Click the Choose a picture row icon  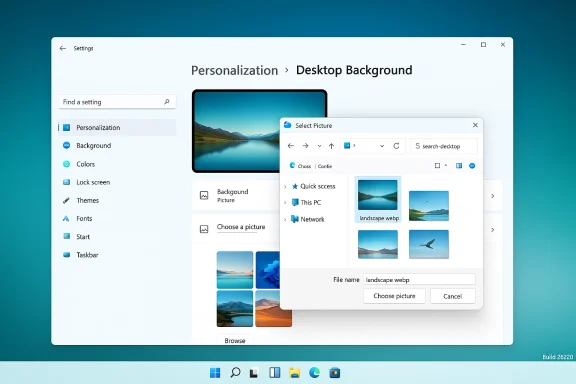point(204,229)
